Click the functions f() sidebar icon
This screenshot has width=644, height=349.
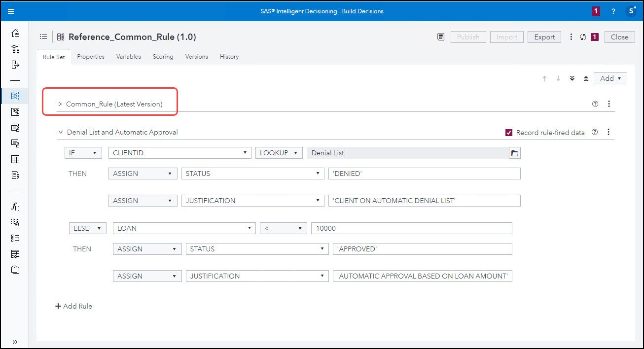(15, 207)
